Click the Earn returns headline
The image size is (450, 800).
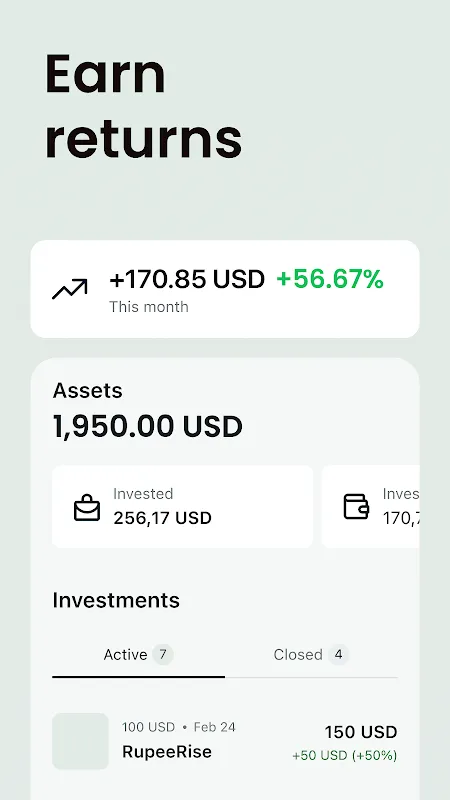coord(143,106)
